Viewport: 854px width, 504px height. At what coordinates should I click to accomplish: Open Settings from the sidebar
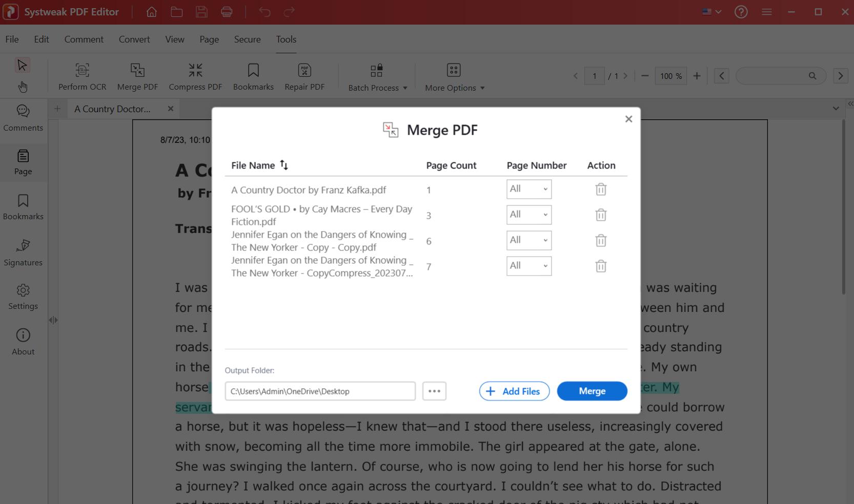(23, 296)
